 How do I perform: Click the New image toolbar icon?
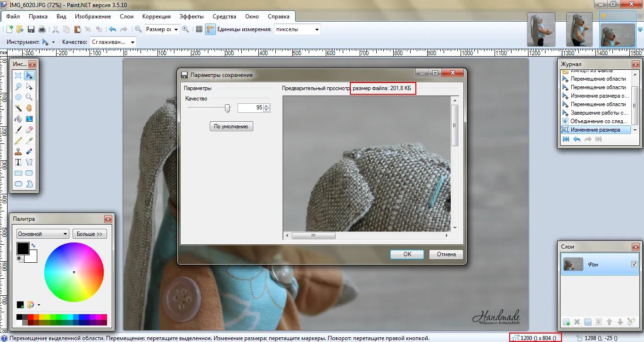(9, 29)
